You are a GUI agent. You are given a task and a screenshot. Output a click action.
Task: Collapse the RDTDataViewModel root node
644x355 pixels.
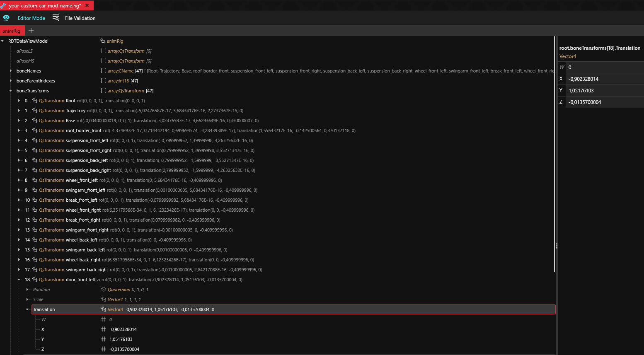[x=3, y=41]
